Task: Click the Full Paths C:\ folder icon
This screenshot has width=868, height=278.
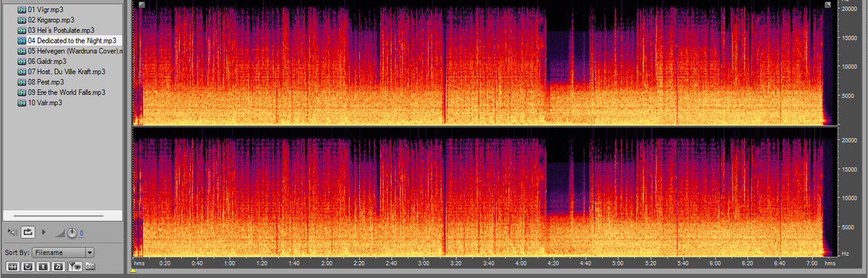Action: click(x=90, y=266)
